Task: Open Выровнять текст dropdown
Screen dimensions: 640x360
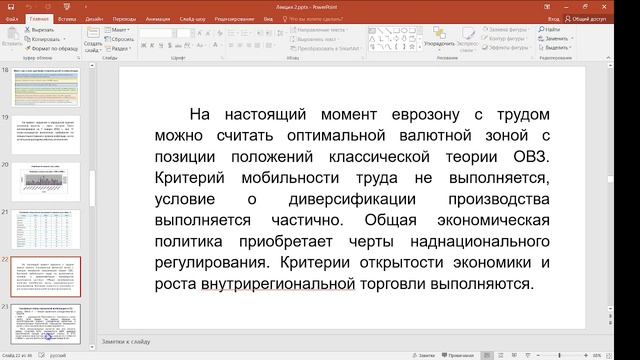Action: click(x=316, y=39)
